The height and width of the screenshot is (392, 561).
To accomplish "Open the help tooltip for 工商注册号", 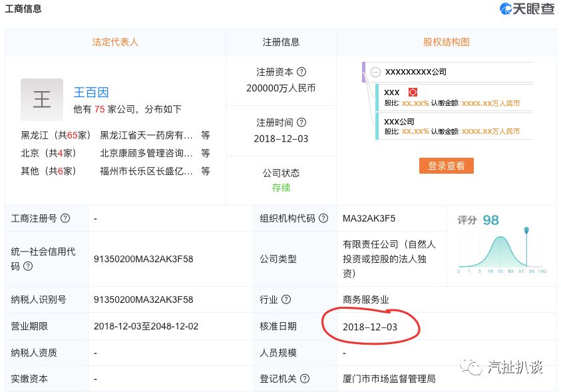I will (65, 218).
